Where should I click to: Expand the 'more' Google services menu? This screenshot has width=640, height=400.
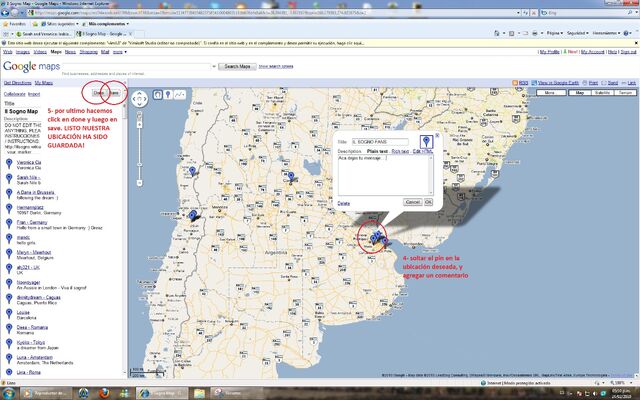click(120, 52)
